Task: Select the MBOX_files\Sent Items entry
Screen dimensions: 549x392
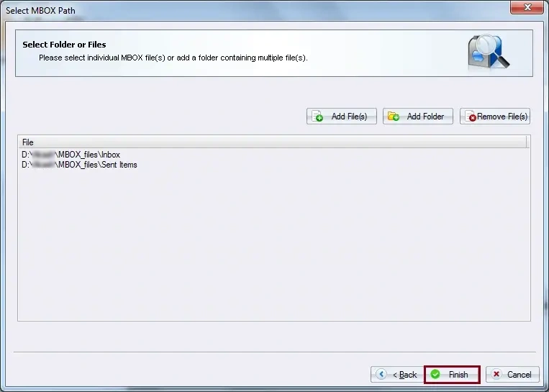Action: click(x=79, y=165)
